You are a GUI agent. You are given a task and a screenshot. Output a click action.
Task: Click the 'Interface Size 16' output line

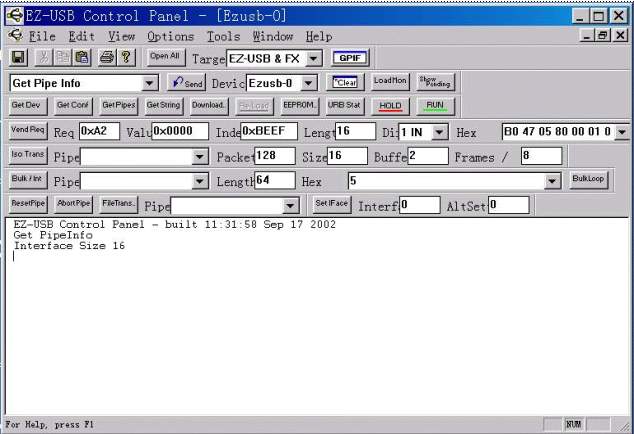point(69,246)
